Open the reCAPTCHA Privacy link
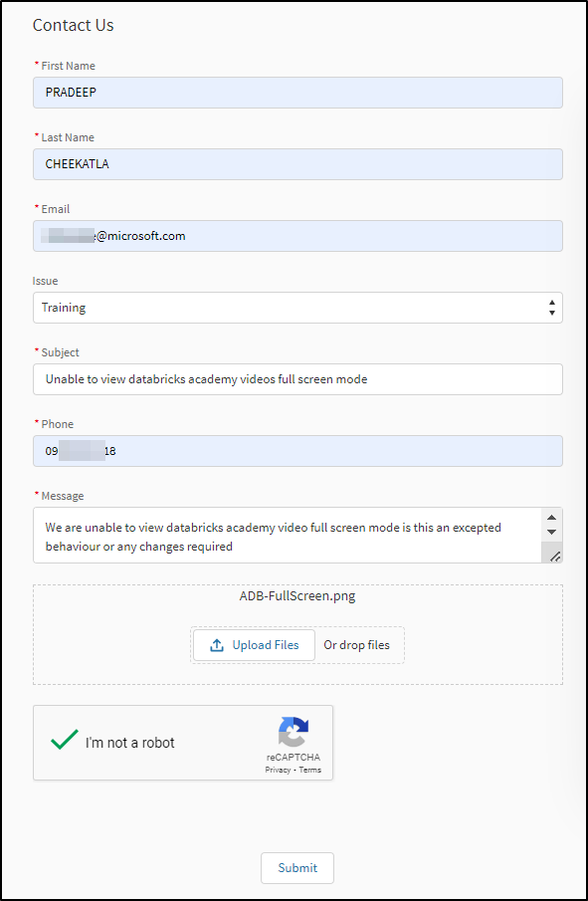Viewport: 588px width, 901px height. tap(278, 769)
